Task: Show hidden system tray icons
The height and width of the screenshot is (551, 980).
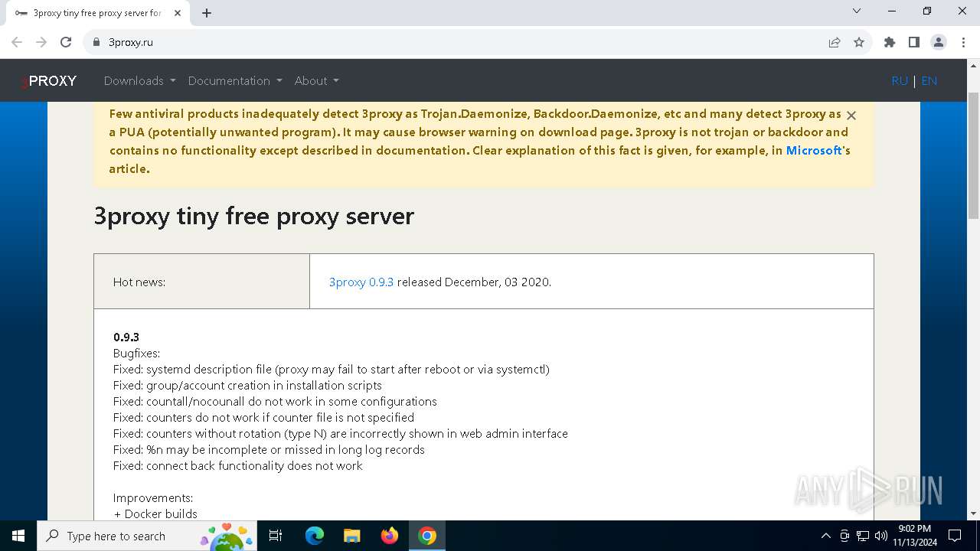Action: pos(825,536)
